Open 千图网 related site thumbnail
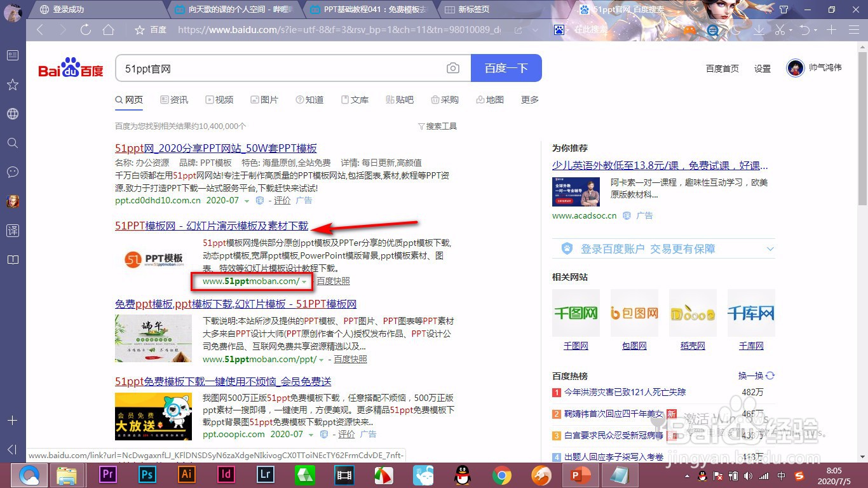Image resolution: width=868 pixels, height=488 pixels. 576,313
